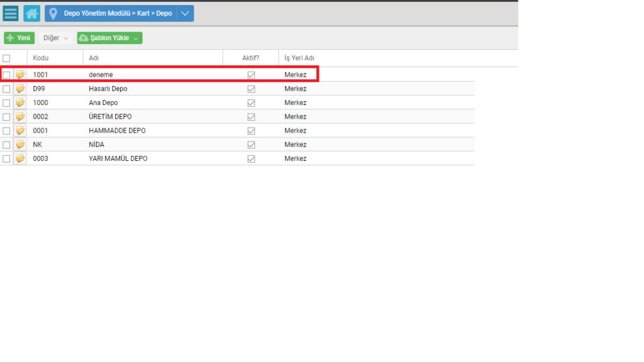Toggle Aktif checkbox for YARI MAMÜL DEPO
The image size is (644, 362).
point(251,159)
